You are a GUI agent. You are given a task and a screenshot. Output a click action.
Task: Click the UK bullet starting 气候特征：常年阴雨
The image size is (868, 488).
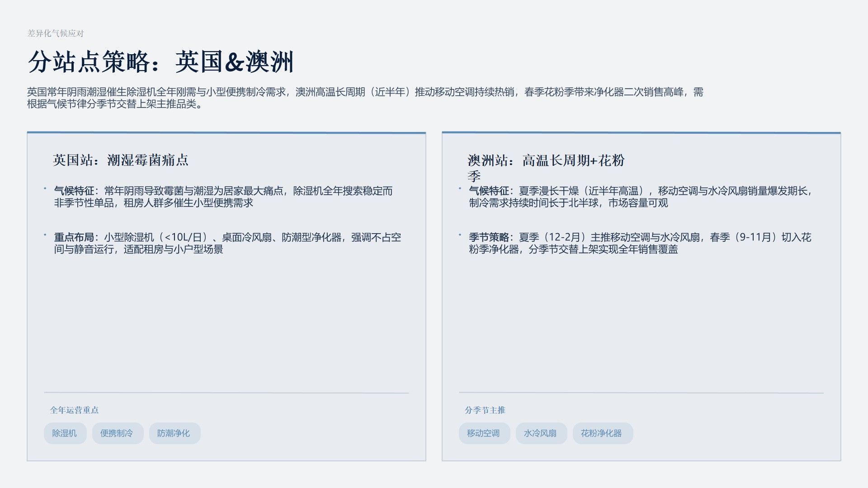pos(223,197)
